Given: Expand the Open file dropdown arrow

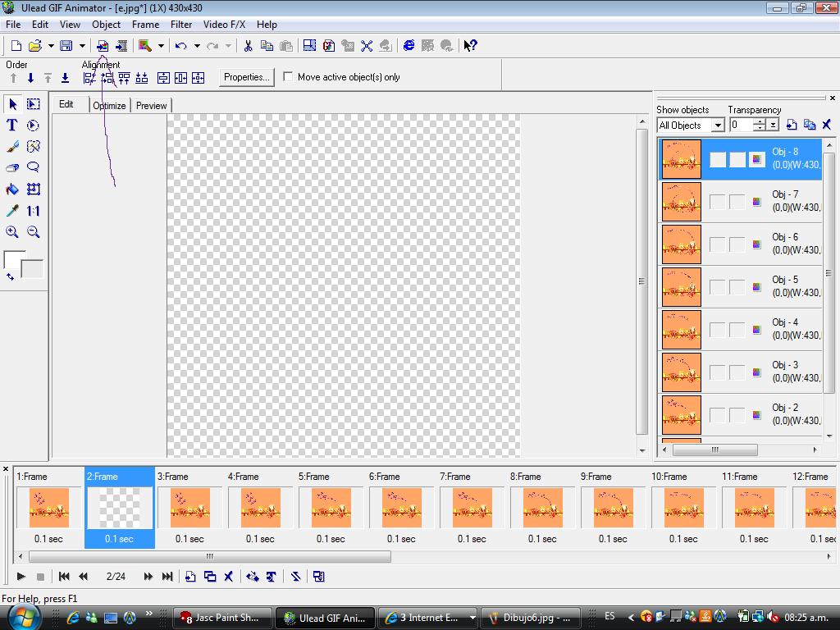Looking at the screenshot, I should [x=51, y=46].
